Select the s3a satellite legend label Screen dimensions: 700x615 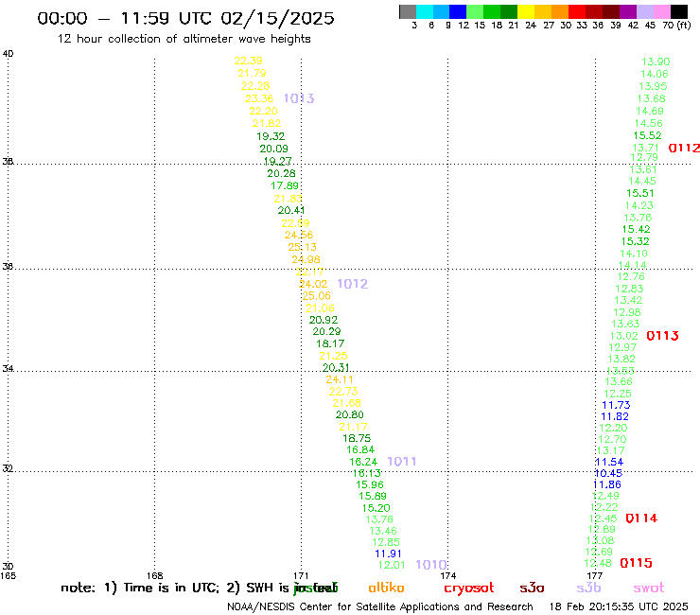532,588
